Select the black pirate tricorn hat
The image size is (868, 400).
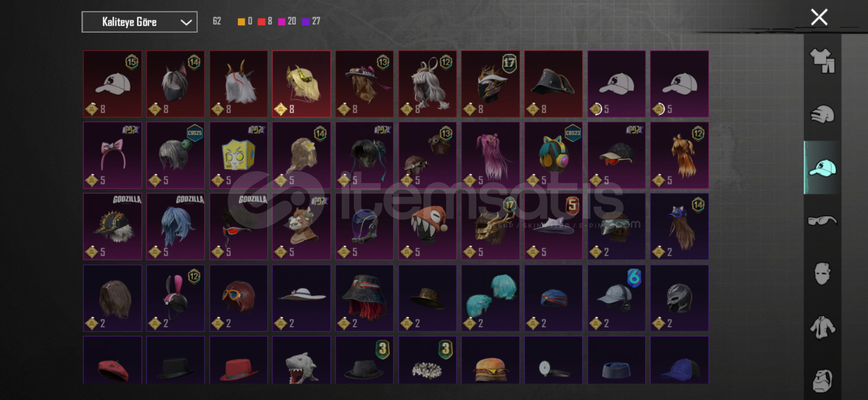point(553,84)
